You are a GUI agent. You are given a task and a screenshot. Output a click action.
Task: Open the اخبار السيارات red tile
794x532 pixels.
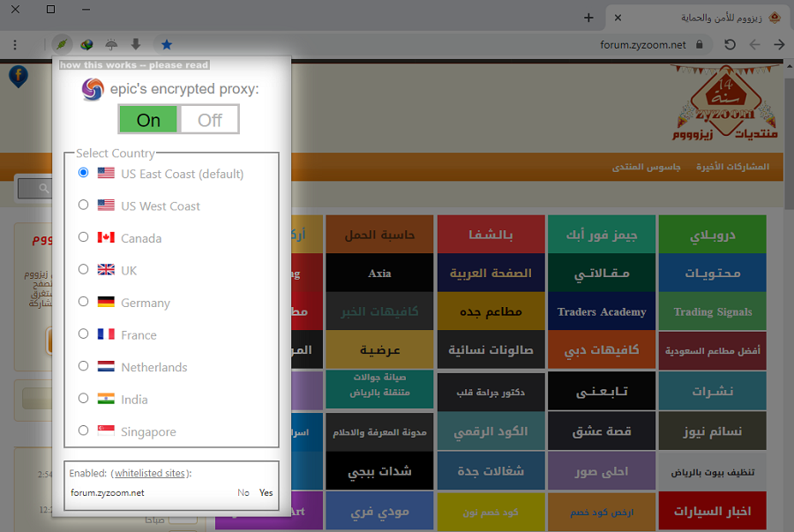713,511
